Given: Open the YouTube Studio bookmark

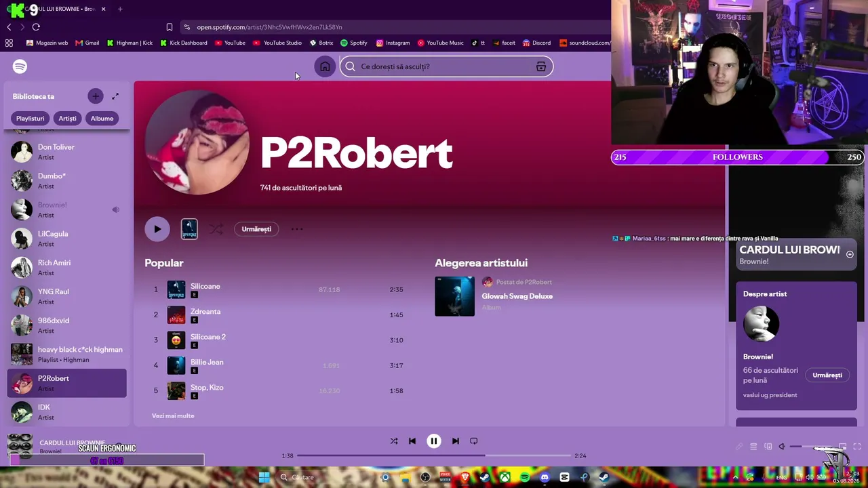Looking at the screenshot, I should coord(277,43).
